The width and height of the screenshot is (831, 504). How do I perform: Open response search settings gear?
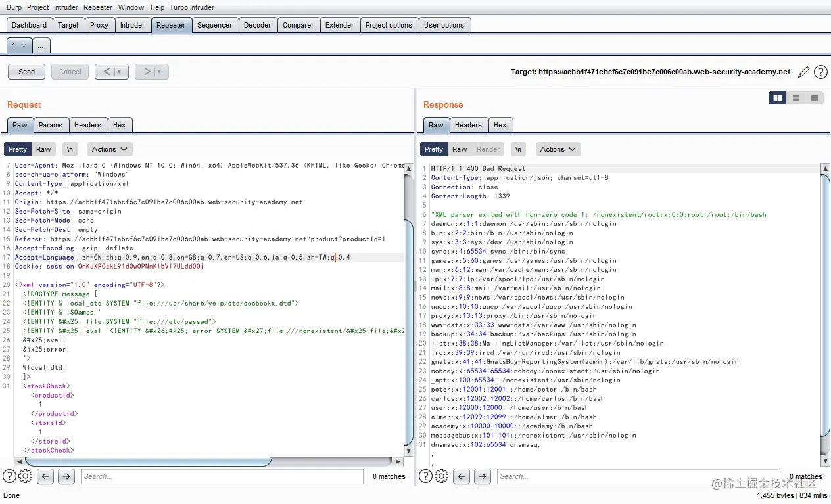coord(442,476)
